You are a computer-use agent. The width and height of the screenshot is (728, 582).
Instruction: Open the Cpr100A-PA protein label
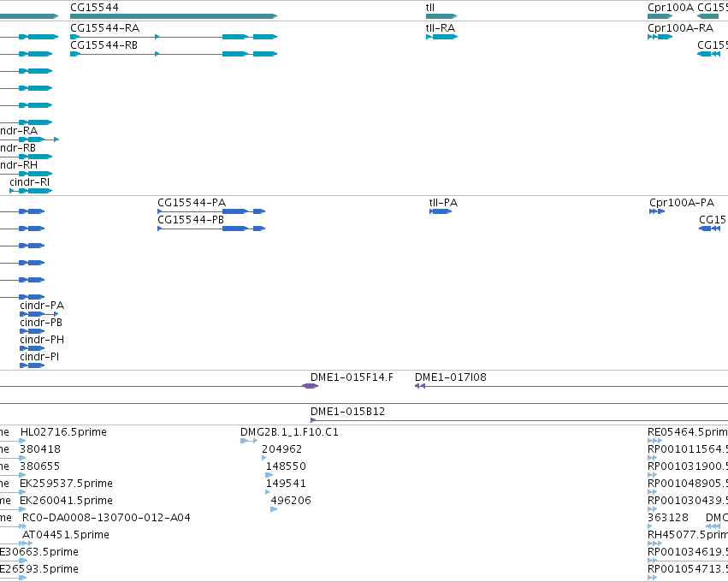pos(682,203)
